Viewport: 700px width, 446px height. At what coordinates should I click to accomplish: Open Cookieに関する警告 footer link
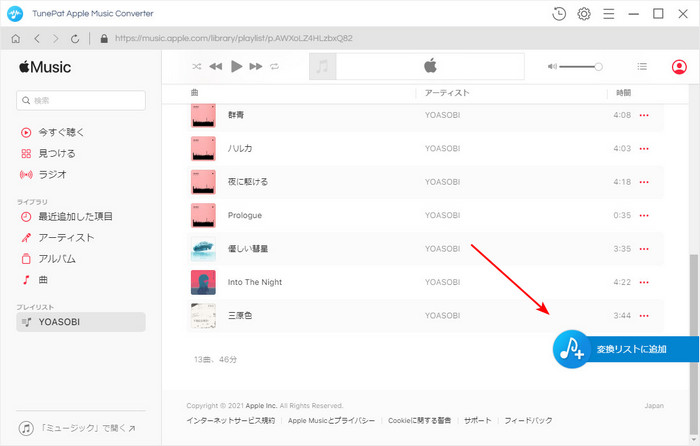419,421
